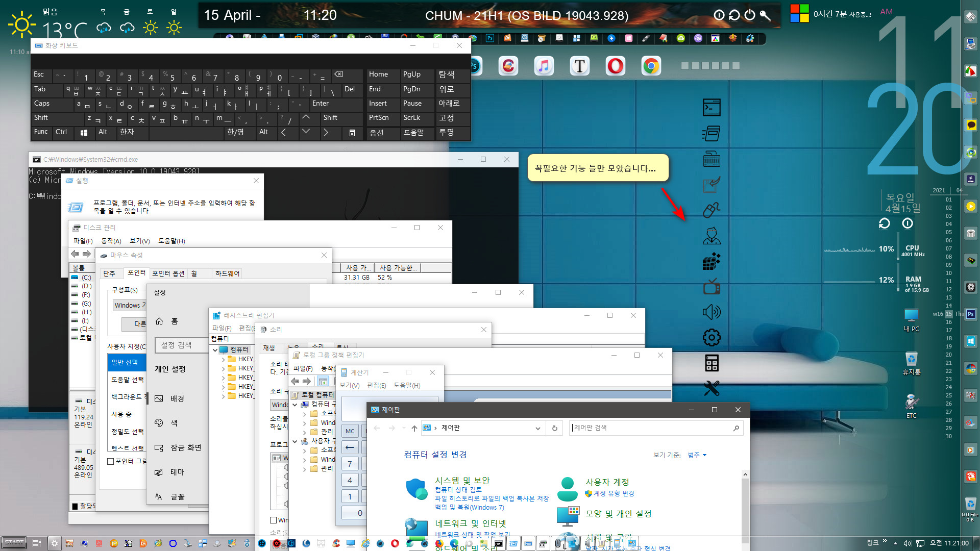Toggle the Caps key on the on-screen keyboard
The height and width of the screenshot is (551, 980).
click(x=53, y=104)
